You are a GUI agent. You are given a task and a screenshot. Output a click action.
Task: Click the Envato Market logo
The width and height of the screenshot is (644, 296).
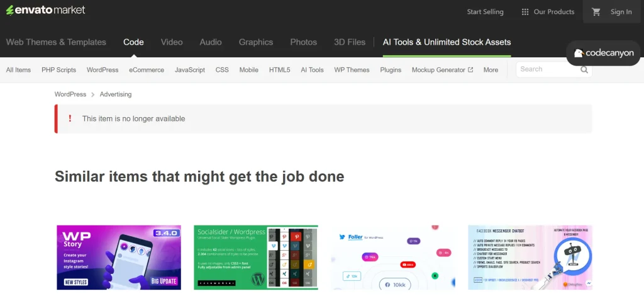pos(45,10)
